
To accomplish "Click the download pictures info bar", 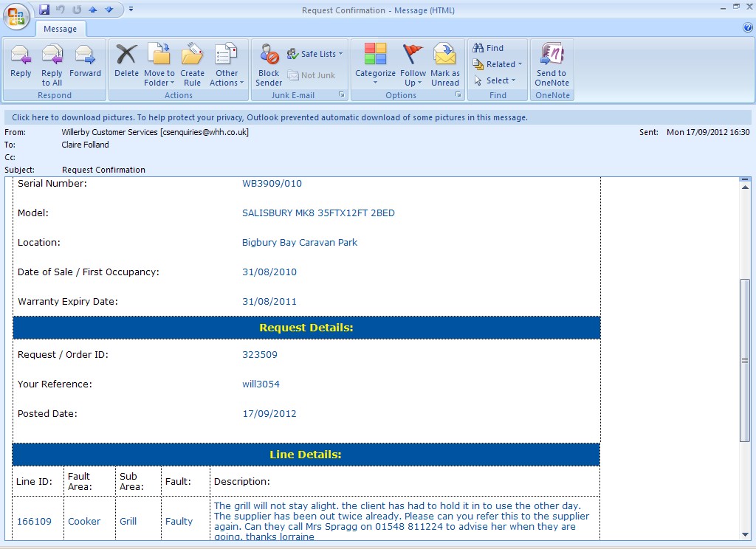I will tap(269, 117).
